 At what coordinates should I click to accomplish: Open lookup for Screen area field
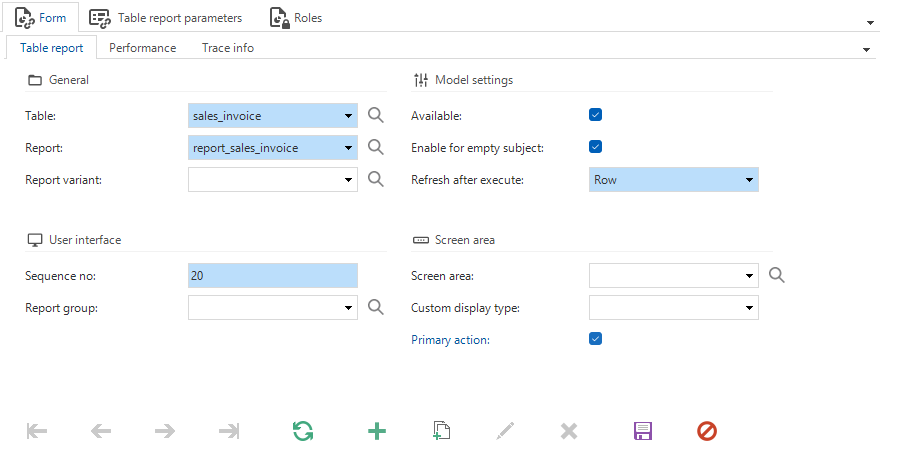point(776,275)
